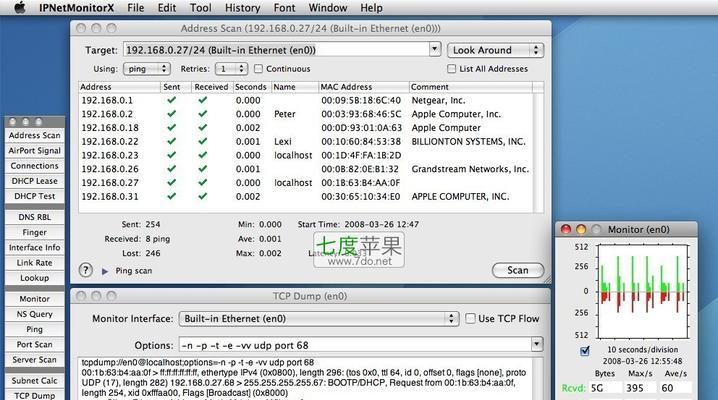This screenshot has height=400, width=718.
Task: Enable the Continuous checkbox
Action: click(x=258, y=69)
